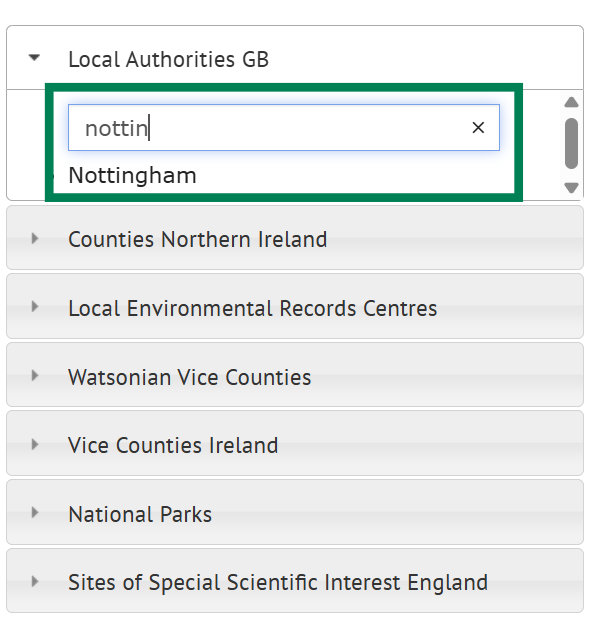
Task: Open the Watsonian Vice Counties section
Action: click(x=295, y=375)
